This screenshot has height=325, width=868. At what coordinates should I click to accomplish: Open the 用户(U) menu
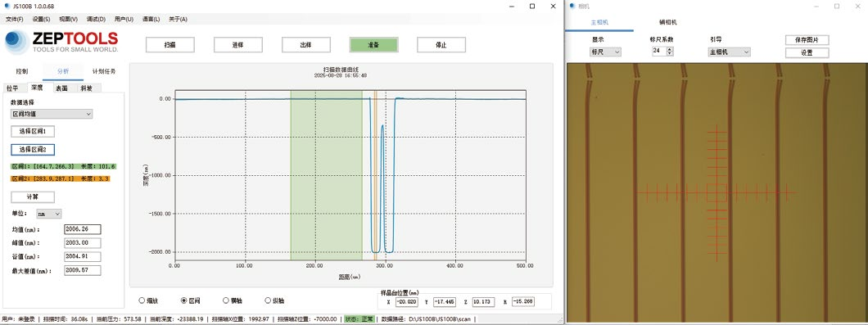[124, 19]
